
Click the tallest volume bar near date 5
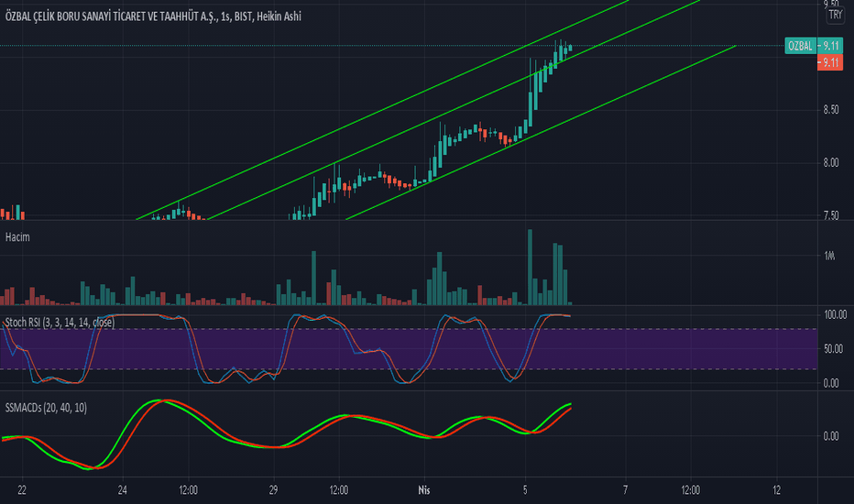point(530,267)
